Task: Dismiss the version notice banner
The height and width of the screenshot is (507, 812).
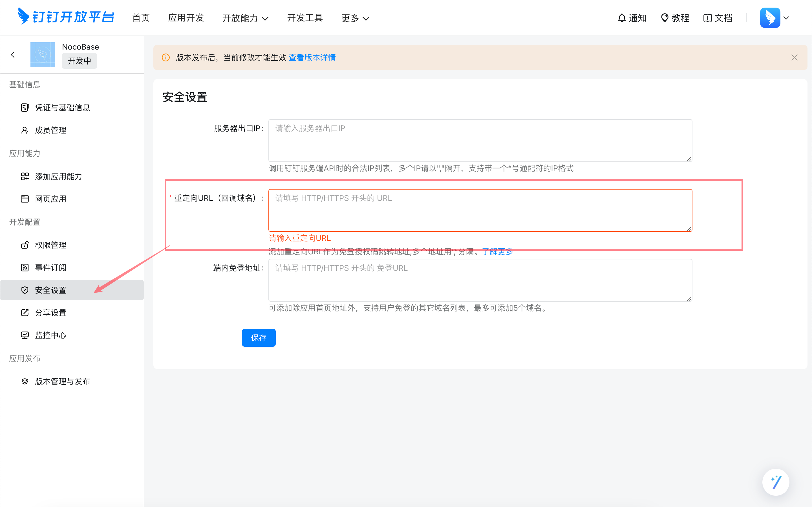Action: (x=794, y=58)
